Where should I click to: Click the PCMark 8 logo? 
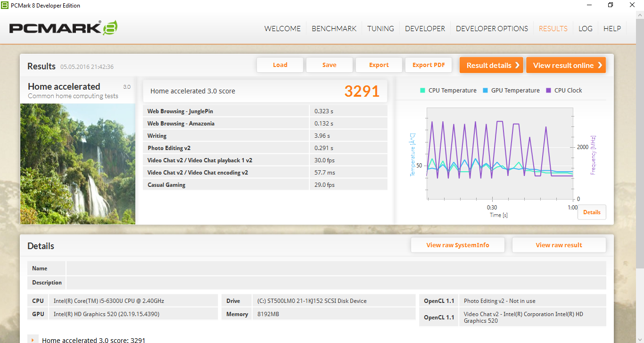click(x=63, y=27)
